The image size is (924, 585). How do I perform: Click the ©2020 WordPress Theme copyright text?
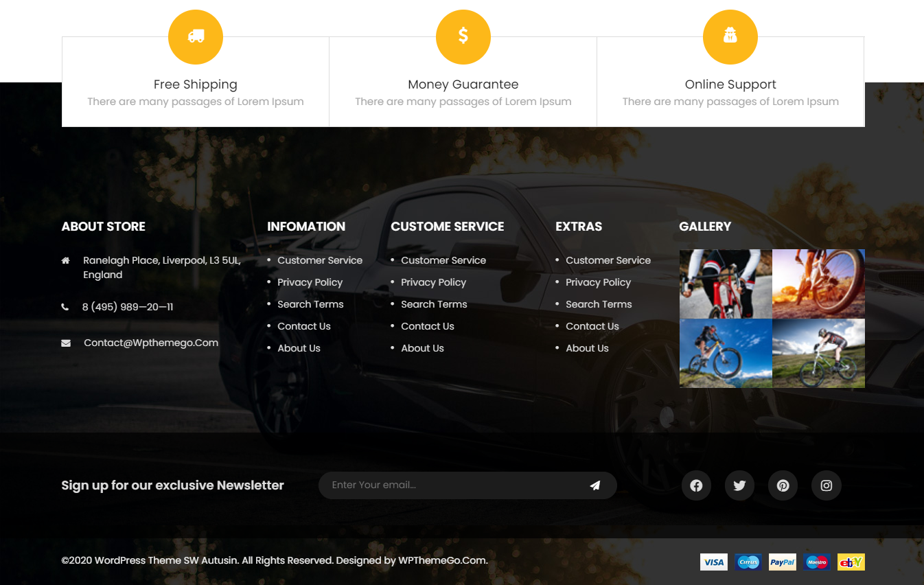(275, 560)
